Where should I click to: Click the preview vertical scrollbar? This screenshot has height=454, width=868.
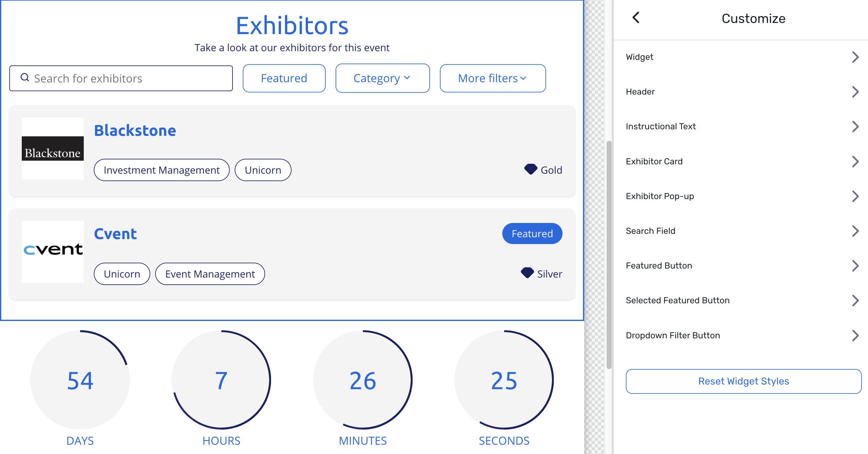pos(609,255)
